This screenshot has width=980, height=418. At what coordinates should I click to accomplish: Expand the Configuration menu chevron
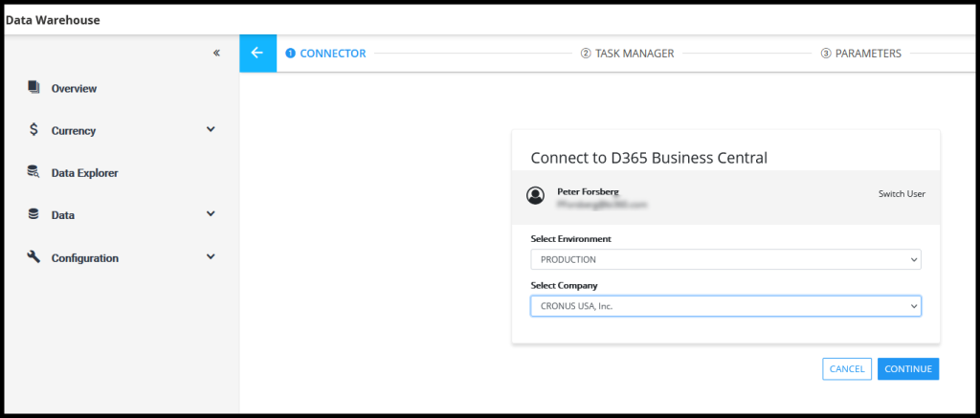click(211, 257)
